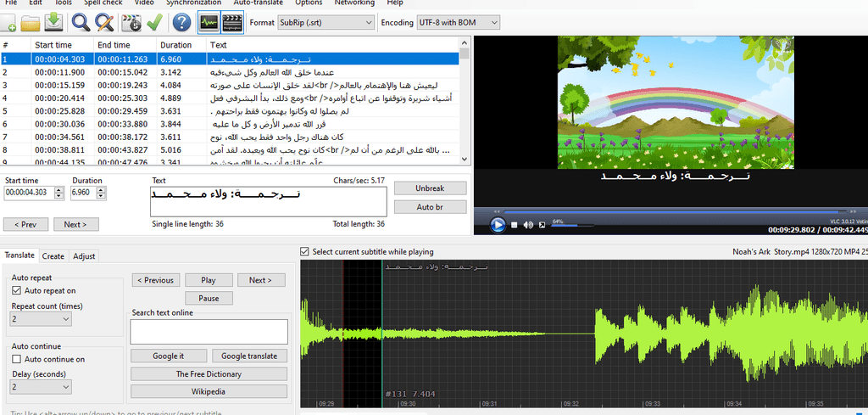The image size is (868, 415).
Task: Open the Video menu
Action: (x=144, y=3)
